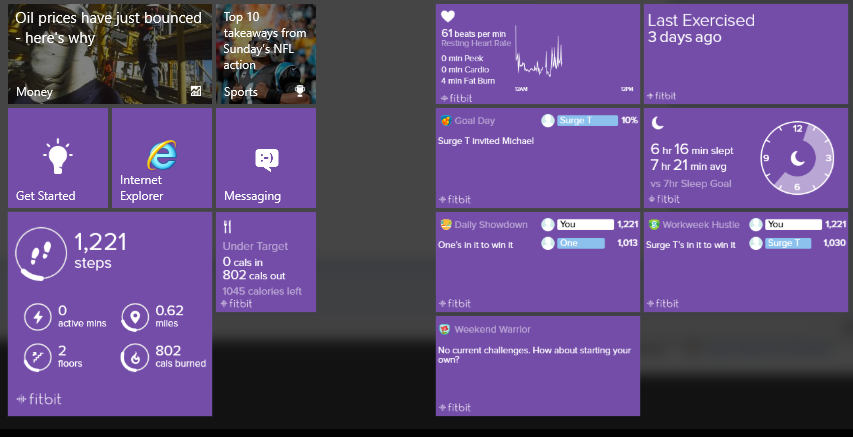Click the You progress bar in Daily Showdown
This screenshot has width=853, height=439.
point(585,224)
